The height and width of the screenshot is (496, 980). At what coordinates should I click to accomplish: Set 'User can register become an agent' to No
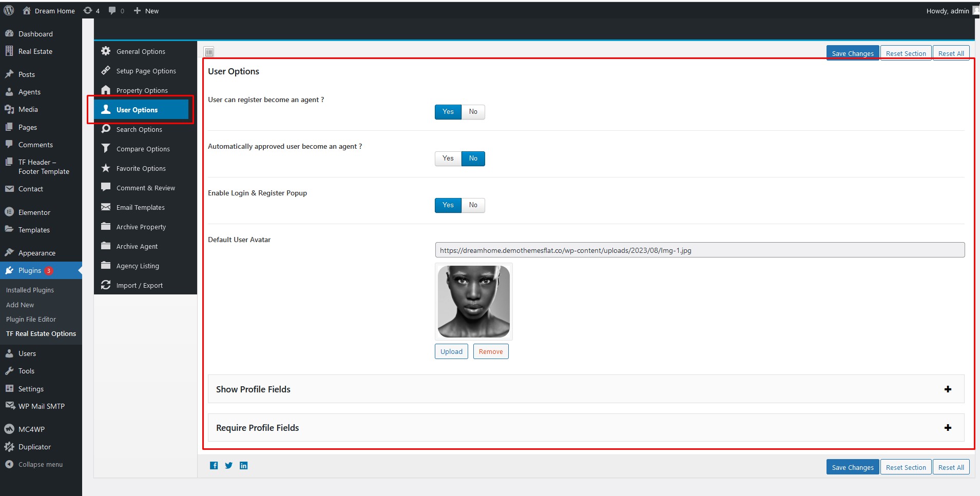pyautogui.click(x=473, y=112)
